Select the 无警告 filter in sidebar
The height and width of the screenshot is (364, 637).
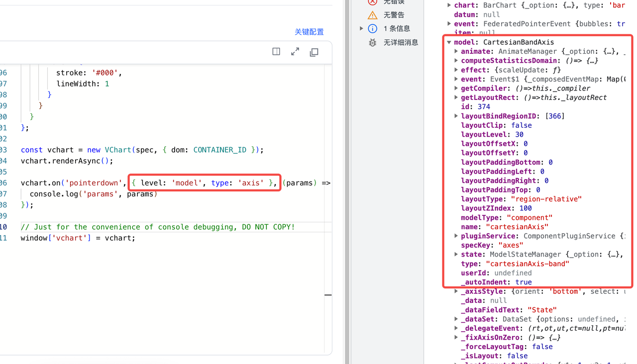[394, 15]
